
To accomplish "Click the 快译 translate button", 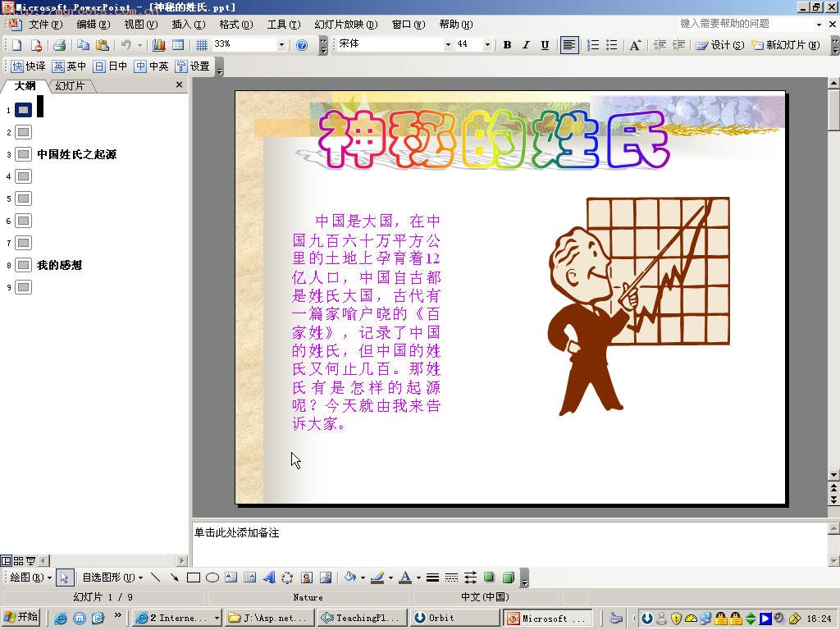I will tap(29, 66).
